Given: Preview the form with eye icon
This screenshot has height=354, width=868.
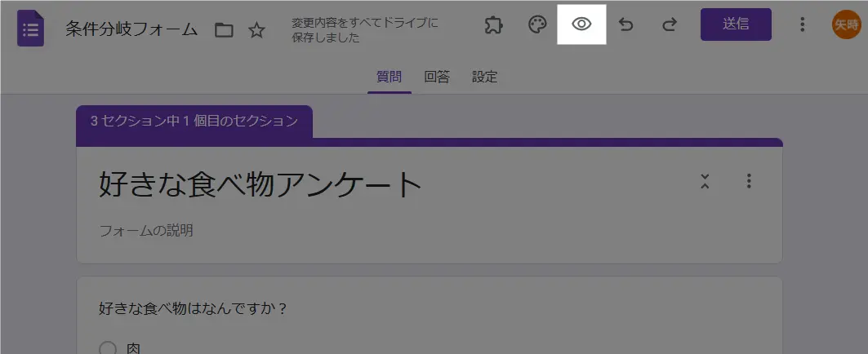Looking at the screenshot, I should [581, 24].
